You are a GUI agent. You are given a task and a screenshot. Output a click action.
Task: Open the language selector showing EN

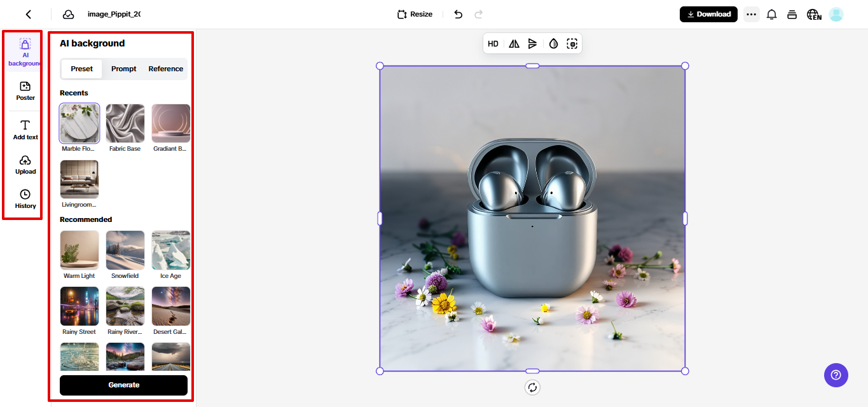[x=814, y=14]
